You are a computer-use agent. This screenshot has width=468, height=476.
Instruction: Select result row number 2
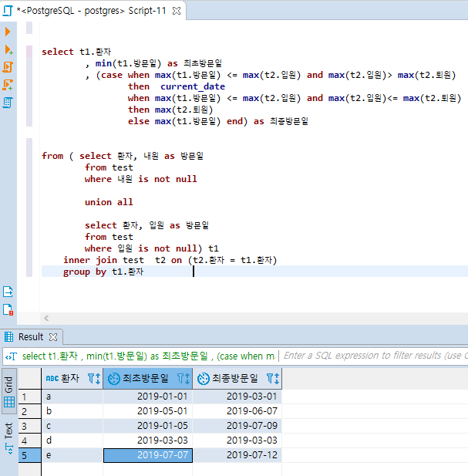coord(30,411)
